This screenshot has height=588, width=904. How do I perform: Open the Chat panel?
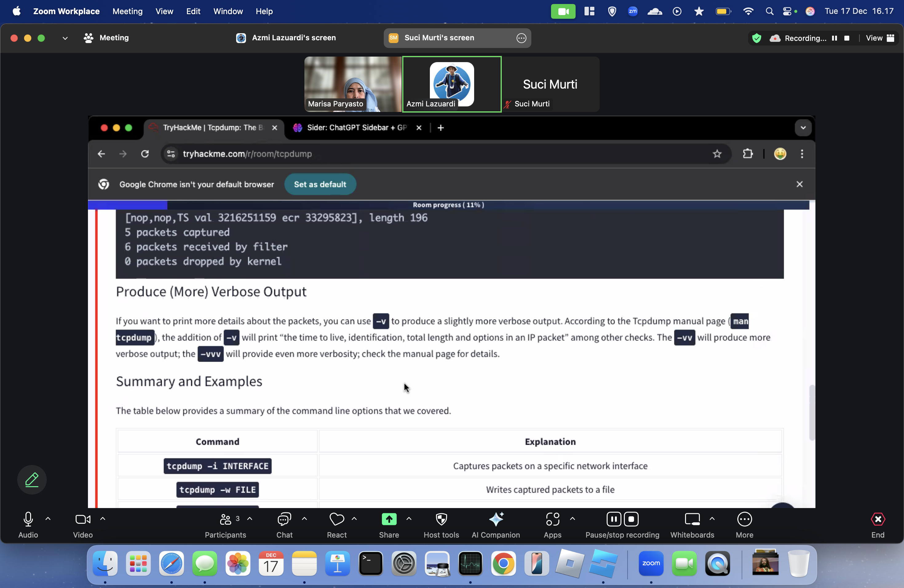click(284, 525)
